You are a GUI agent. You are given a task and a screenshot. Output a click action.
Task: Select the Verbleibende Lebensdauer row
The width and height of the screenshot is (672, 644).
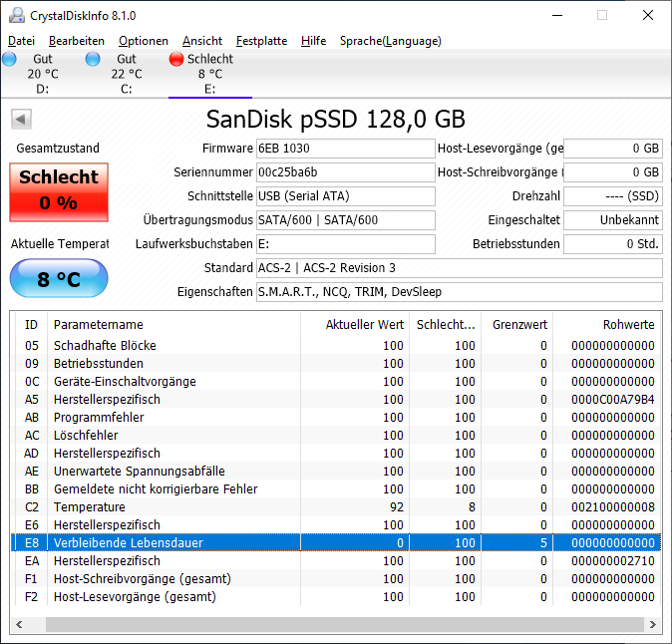pos(336,543)
